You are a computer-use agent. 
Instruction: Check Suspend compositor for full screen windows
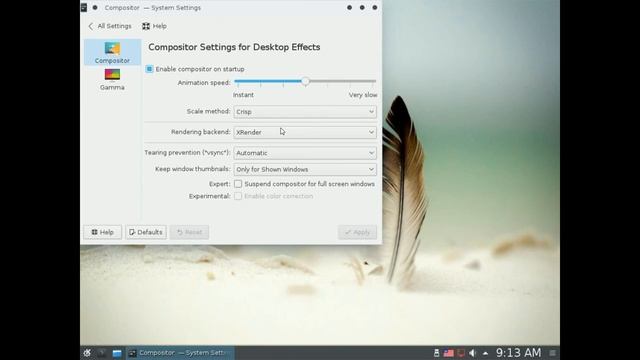click(238, 184)
